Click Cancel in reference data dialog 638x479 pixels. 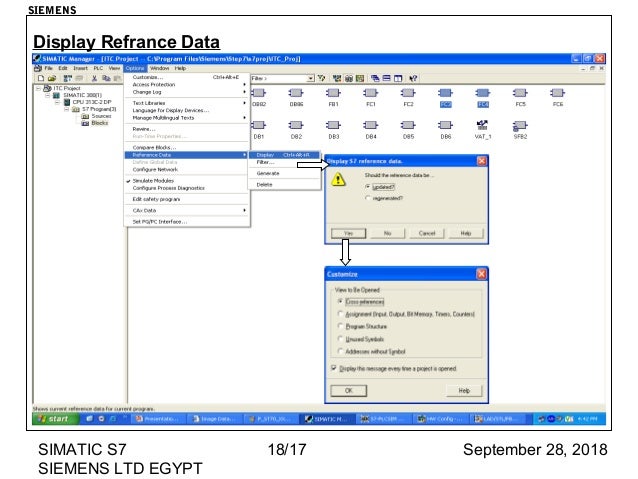click(x=427, y=233)
